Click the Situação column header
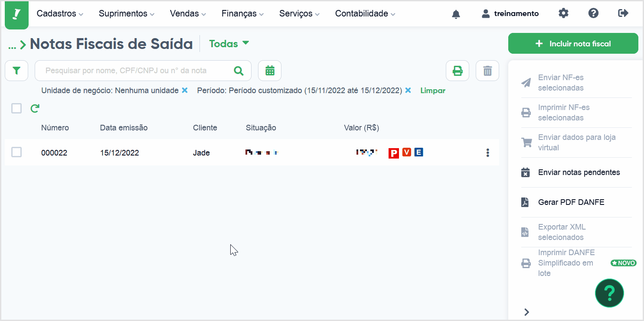The image size is (644, 321). tap(261, 128)
